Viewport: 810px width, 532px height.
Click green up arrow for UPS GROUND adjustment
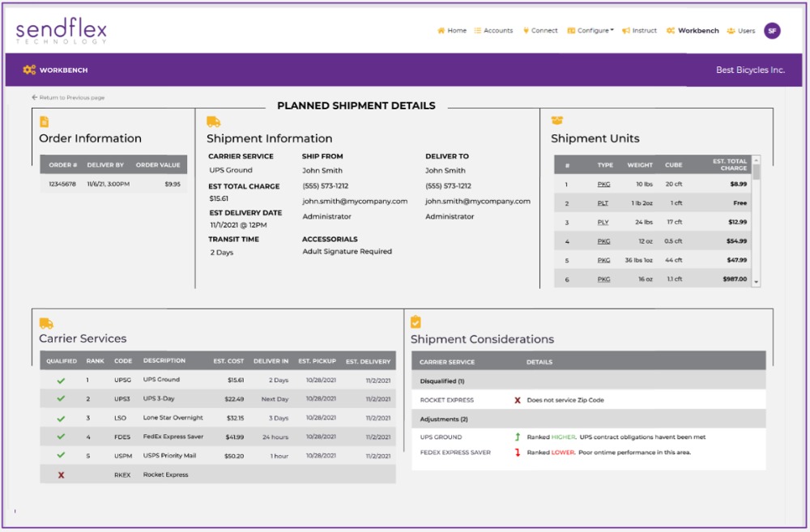pyautogui.click(x=517, y=437)
